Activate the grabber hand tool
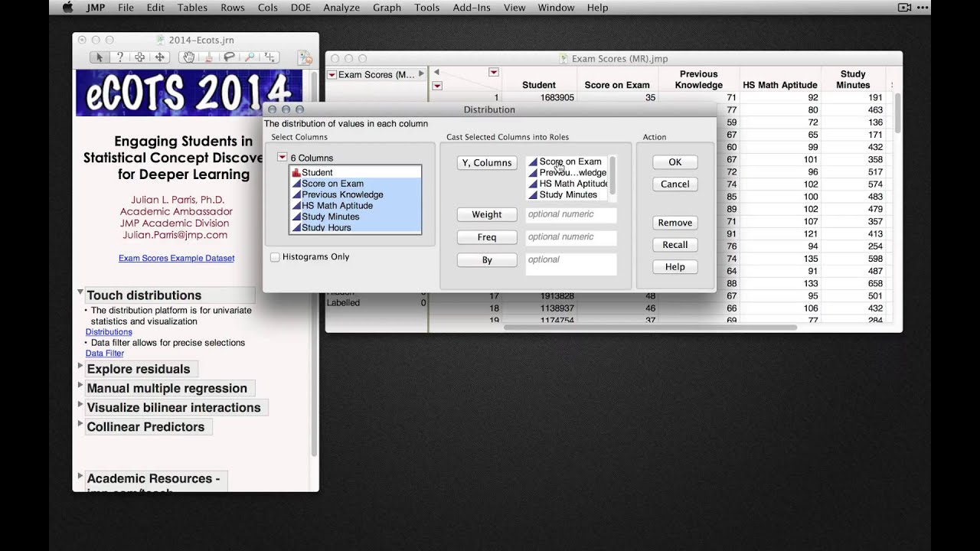Viewport: 980px width, 551px height. point(188,57)
